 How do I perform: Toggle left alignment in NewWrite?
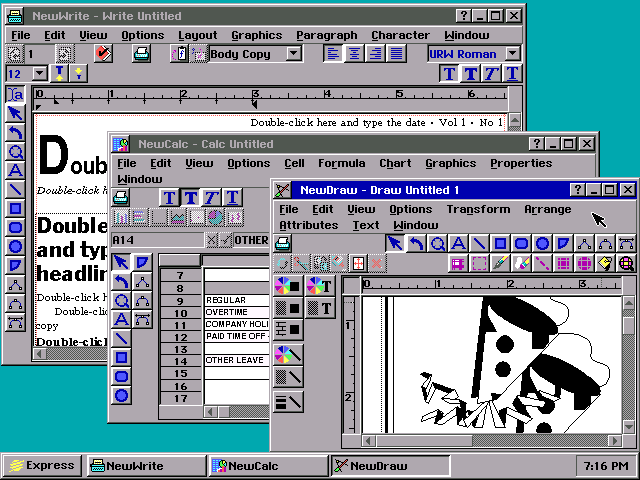tap(333, 53)
